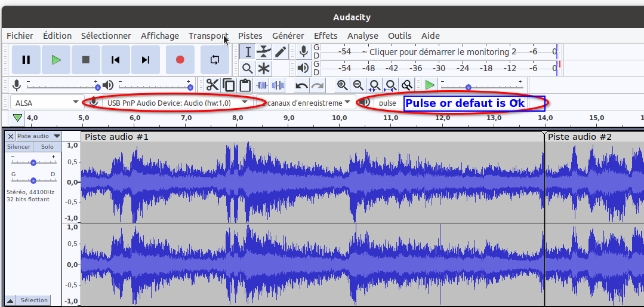Open the canaux d'enregistrement dropdown
This screenshot has height=307, width=644.
click(306, 103)
